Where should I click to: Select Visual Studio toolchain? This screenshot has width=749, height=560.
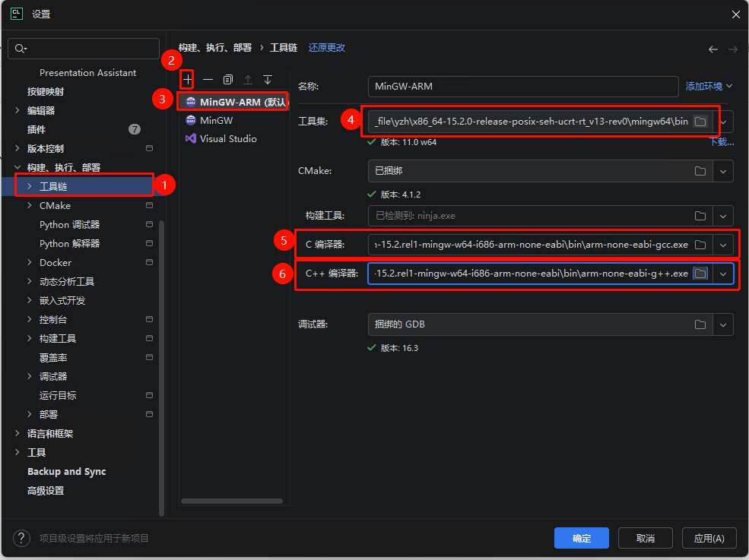click(228, 139)
